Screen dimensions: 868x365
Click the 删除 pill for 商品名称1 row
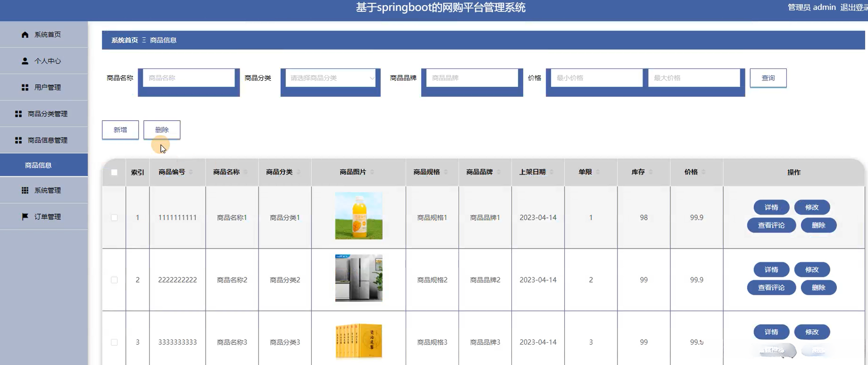818,225
